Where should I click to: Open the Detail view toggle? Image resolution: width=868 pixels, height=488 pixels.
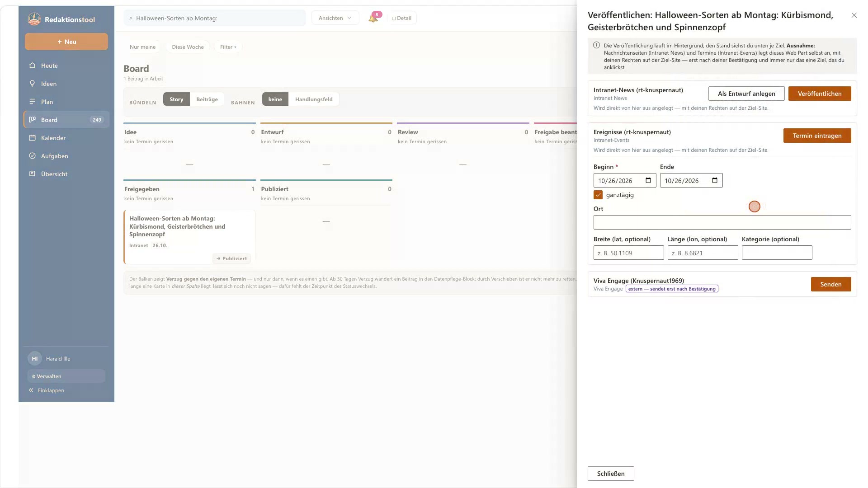(x=402, y=18)
